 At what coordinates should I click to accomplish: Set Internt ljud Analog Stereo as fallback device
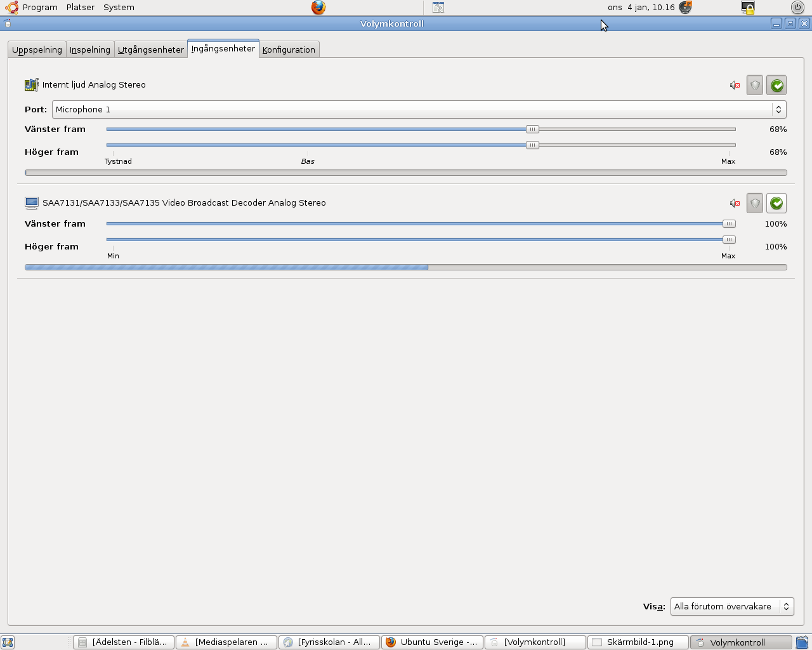pyautogui.click(x=776, y=85)
